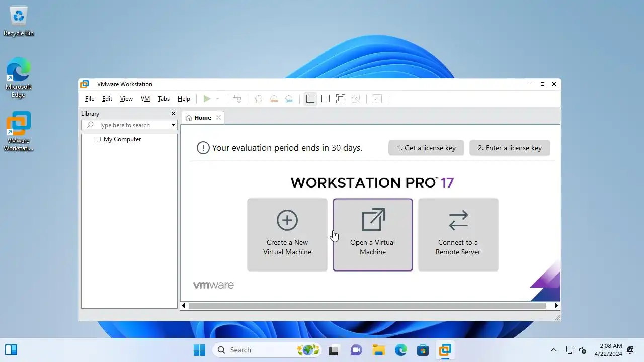644x362 pixels.
Task: Open Recycle Bin desktop icon
Action: click(x=19, y=21)
